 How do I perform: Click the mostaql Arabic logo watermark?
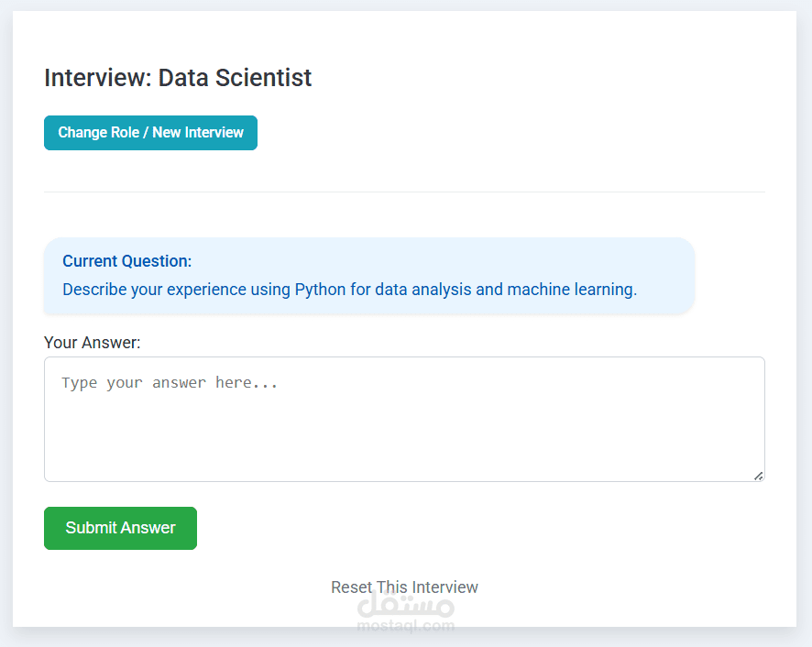[x=406, y=607]
